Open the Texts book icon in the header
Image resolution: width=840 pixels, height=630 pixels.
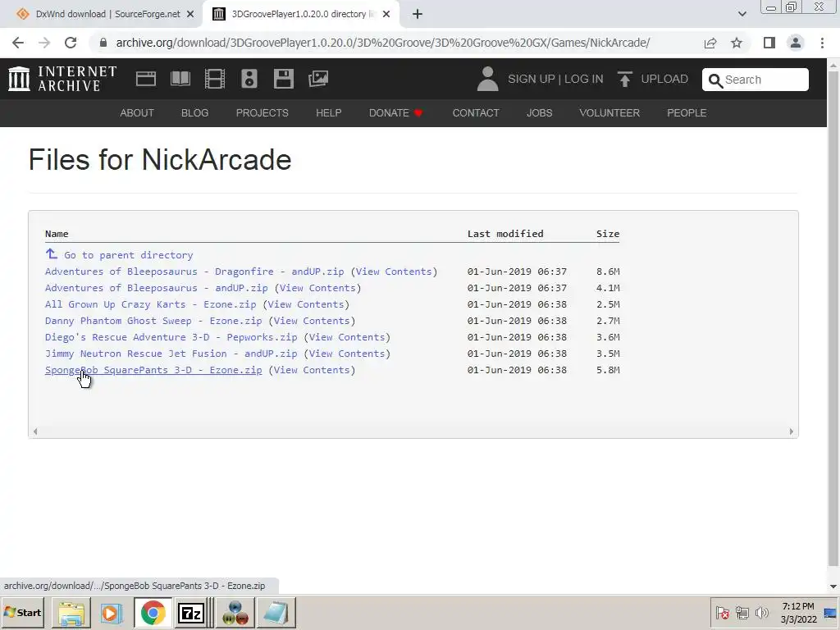[x=180, y=79]
